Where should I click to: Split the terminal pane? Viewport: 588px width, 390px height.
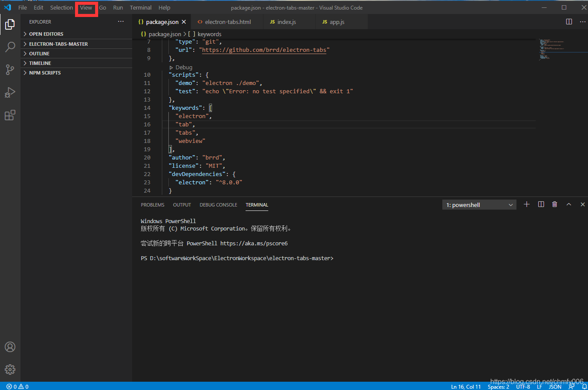pos(541,204)
